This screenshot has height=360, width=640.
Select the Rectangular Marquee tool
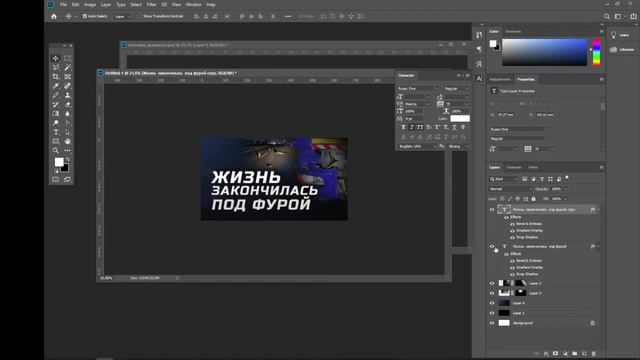[67, 58]
